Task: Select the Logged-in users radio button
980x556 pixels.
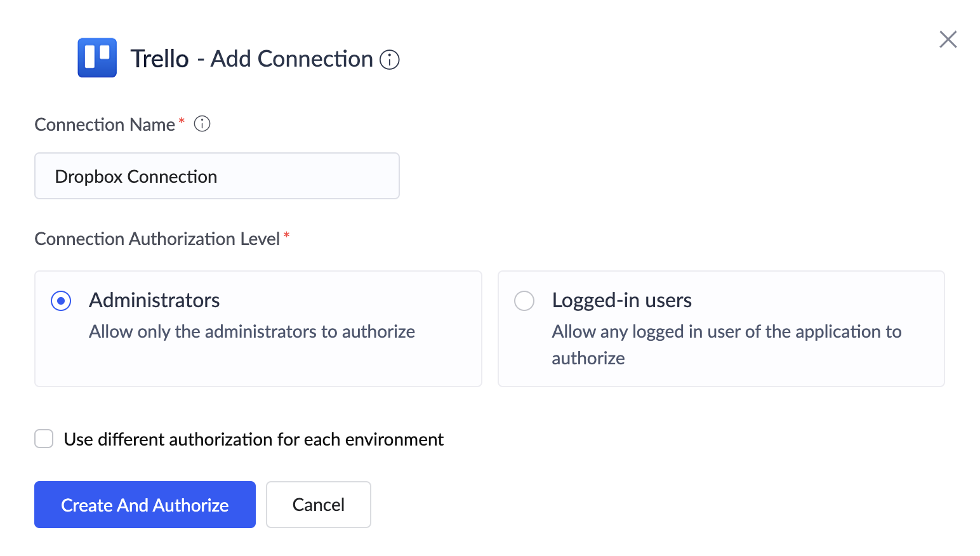Action: coord(524,301)
